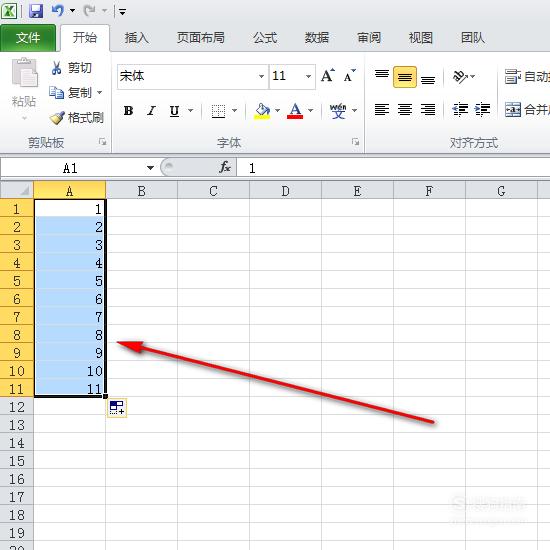
Task: Click the 粘贴 paste clipboard icon
Action: click(24, 73)
